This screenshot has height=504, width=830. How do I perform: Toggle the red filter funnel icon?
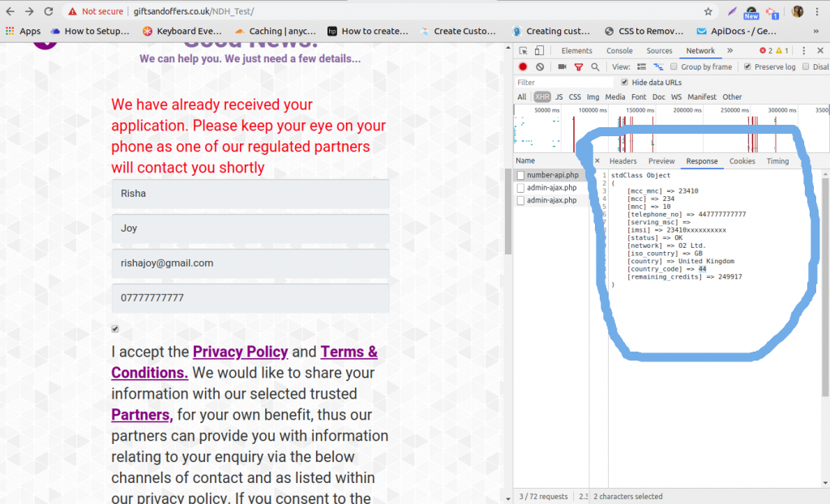(x=579, y=67)
